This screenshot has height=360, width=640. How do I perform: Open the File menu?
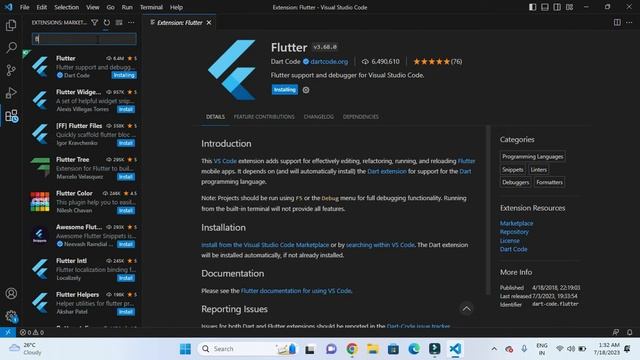coord(24,7)
